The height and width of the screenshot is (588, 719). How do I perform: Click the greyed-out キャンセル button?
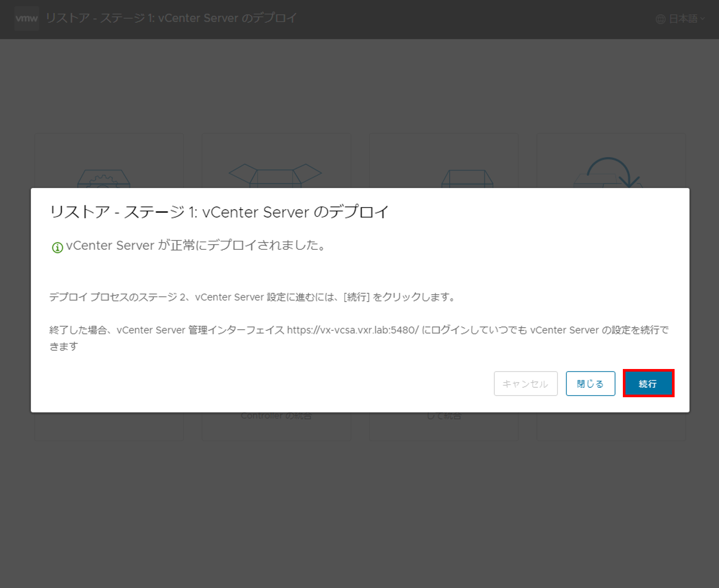click(x=525, y=384)
